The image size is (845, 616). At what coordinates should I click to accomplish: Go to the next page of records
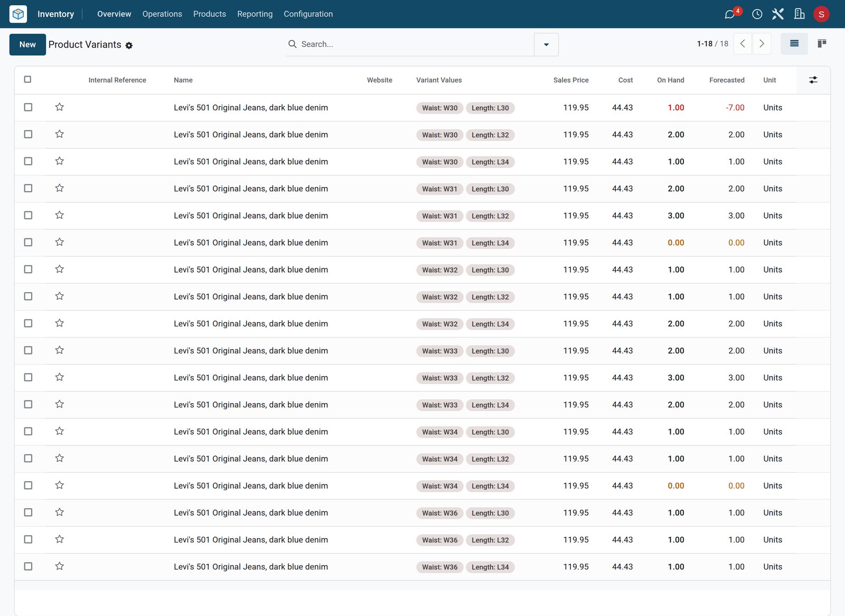tap(762, 44)
